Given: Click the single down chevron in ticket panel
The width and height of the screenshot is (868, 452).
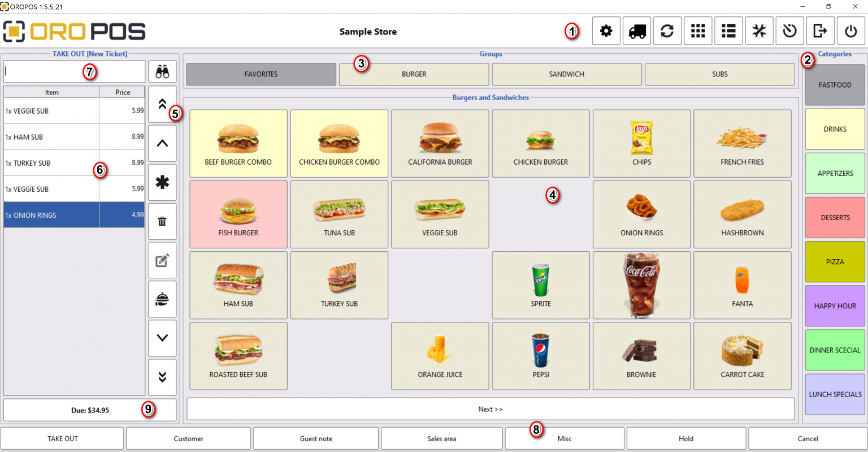Looking at the screenshot, I should click(162, 338).
